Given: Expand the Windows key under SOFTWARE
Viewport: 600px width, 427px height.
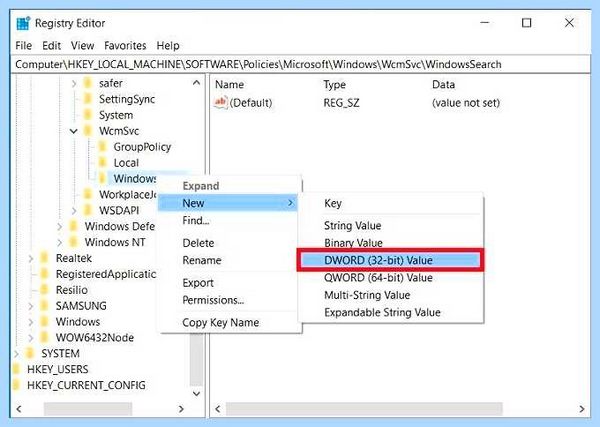Looking at the screenshot, I should click(30, 322).
